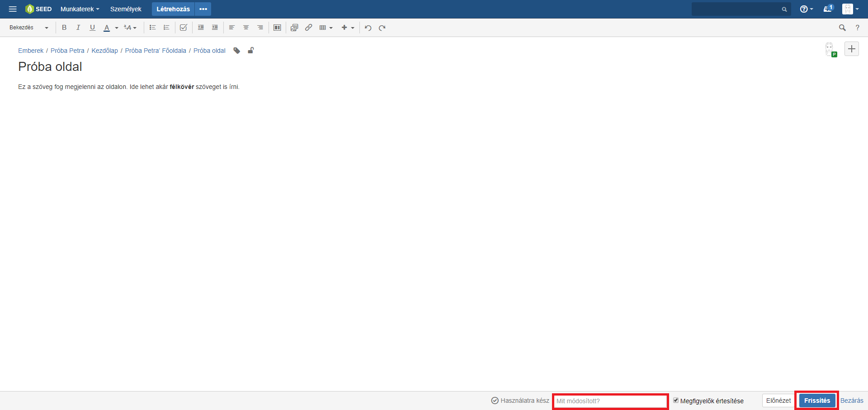Insert a bullet list
Screen dimensions: 868x410
(x=152, y=28)
